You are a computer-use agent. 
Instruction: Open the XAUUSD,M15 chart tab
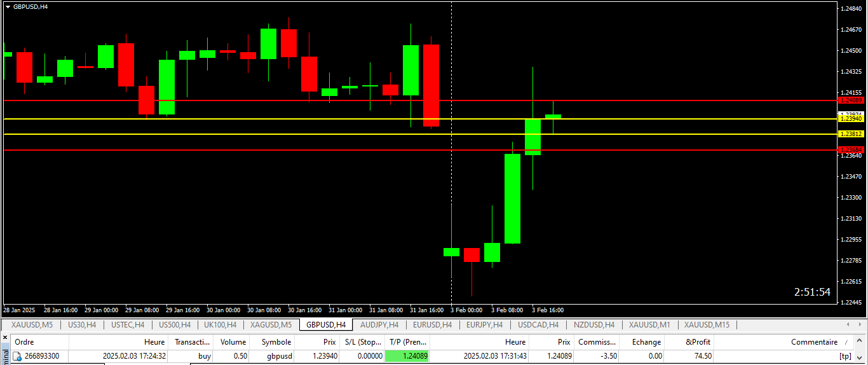(707, 325)
